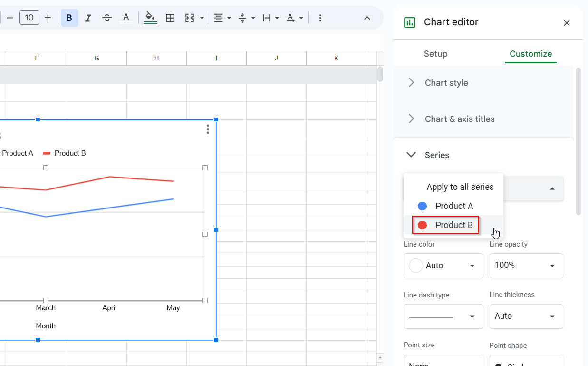Screen dimensions: 588x366
Task: Open the Line thickness Auto dropdown
Action: 526,317
